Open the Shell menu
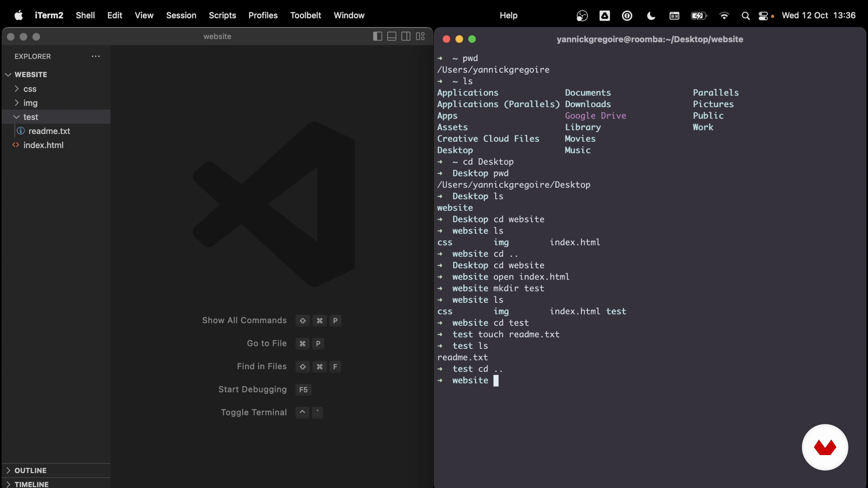 coord(85,16)
